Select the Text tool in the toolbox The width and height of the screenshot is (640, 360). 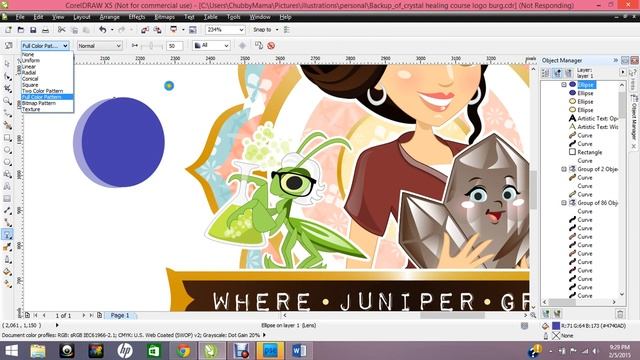[7, 186]
